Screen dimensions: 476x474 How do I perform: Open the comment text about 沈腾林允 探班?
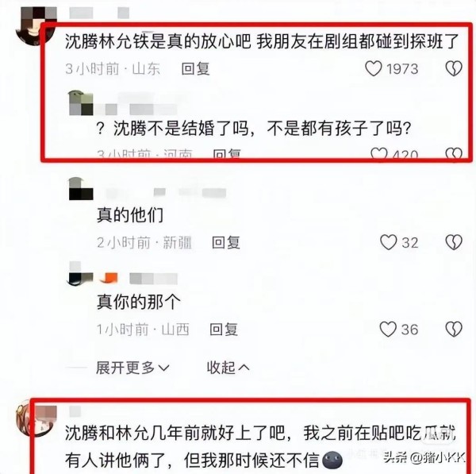point(262,41)
